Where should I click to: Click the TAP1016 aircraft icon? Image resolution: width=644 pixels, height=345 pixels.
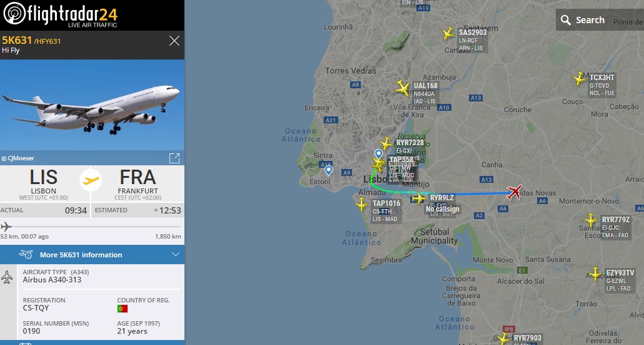(361, 204)
